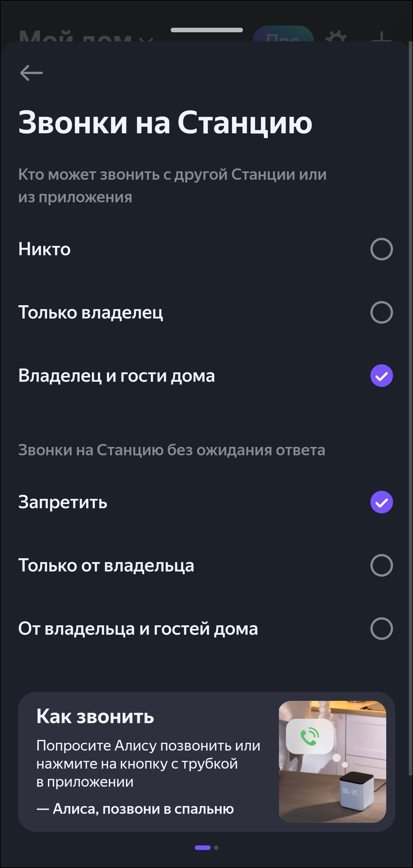Tap the sheet drag handle bar
413x868 pixels.
coord(206,30)
